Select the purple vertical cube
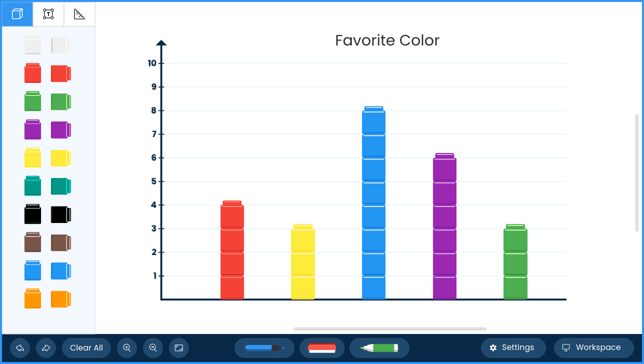644x364 pixels. 33,129
